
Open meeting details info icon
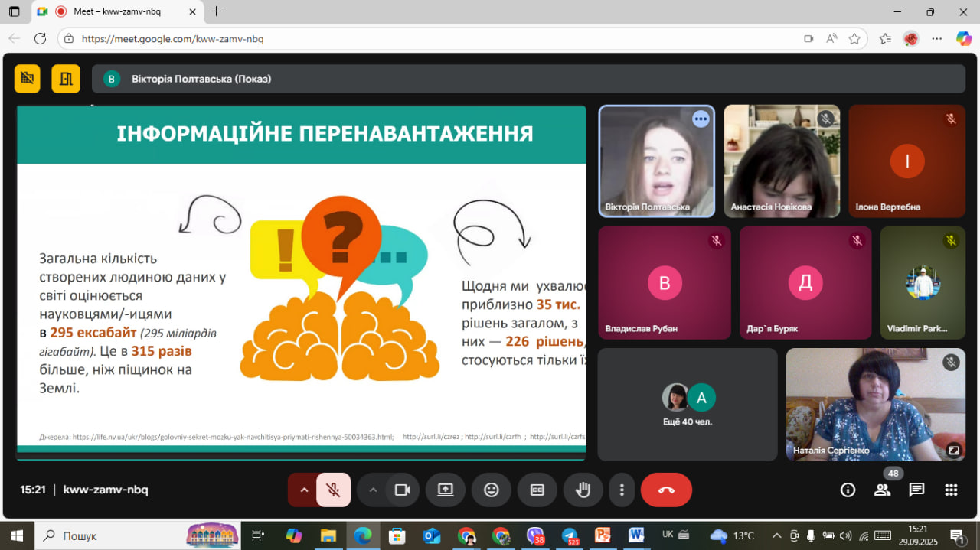848,490
